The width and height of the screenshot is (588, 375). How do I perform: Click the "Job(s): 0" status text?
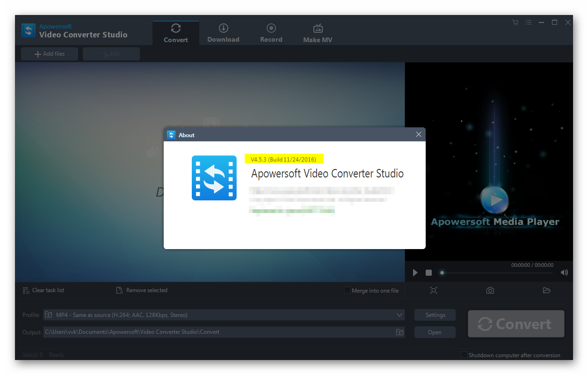[33, 355]
